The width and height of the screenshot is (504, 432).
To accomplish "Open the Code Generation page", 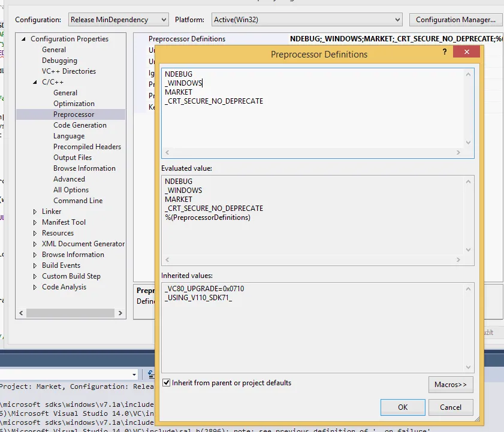I will [80, 125].
